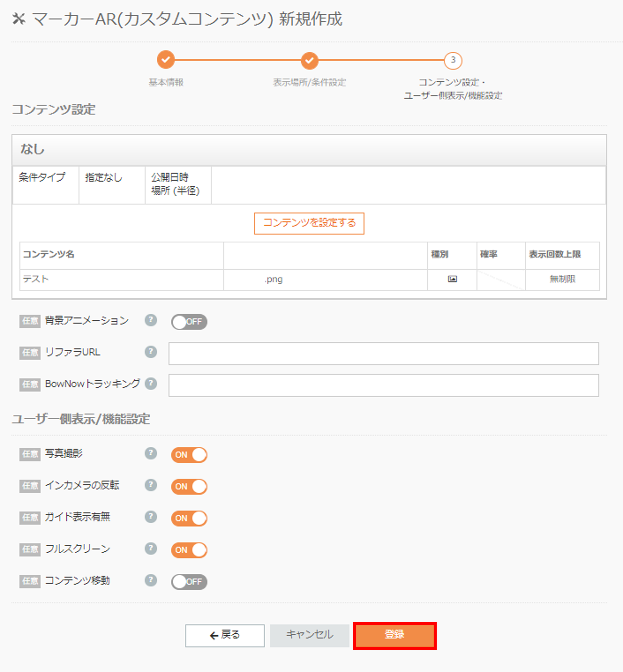Click the 指定なし condition type value

(x=112, y=185)
